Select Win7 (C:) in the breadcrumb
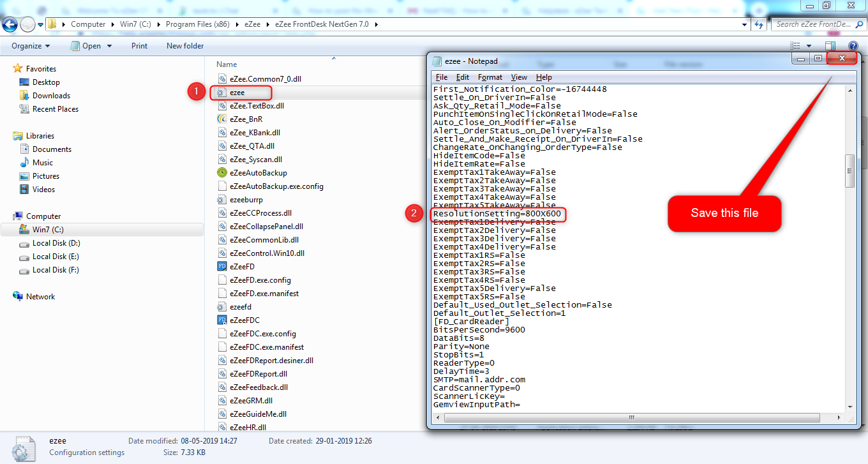The width and height of the screenshot is (868, 464). click(134, 24)
